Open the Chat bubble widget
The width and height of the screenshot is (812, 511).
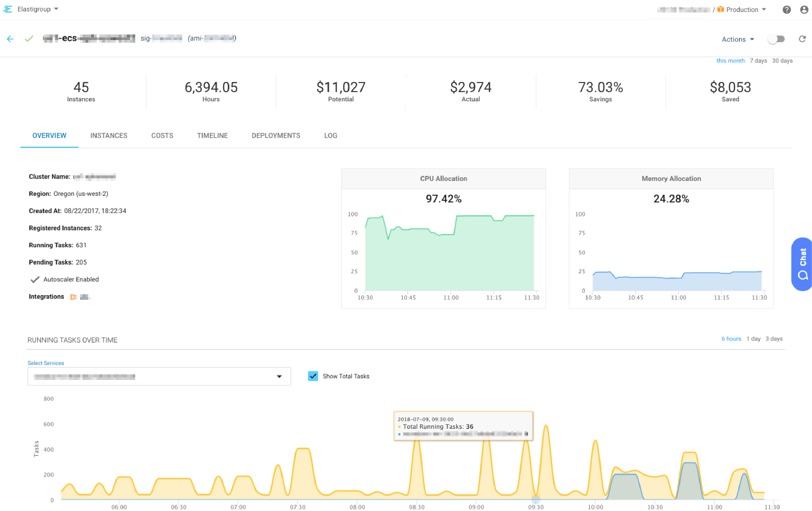(x=802, y=264)
